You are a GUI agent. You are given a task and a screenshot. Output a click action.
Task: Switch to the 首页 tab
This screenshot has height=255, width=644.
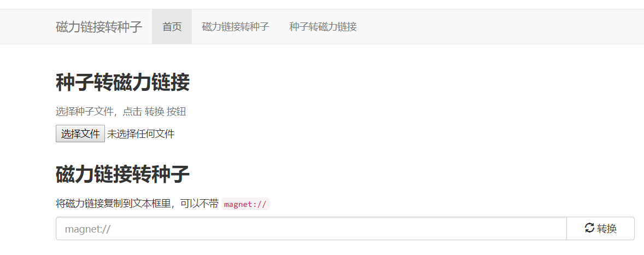[x=172, y=27]
